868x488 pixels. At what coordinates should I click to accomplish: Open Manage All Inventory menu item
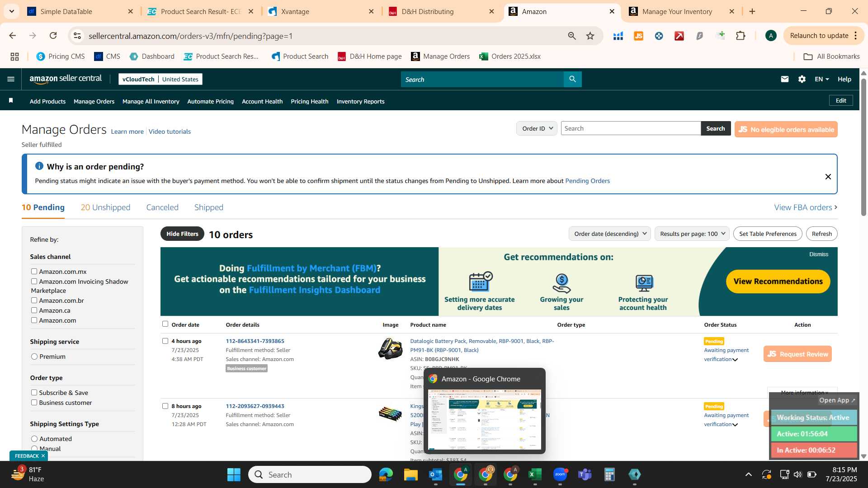pyautogui.click(x=151, y=101)
